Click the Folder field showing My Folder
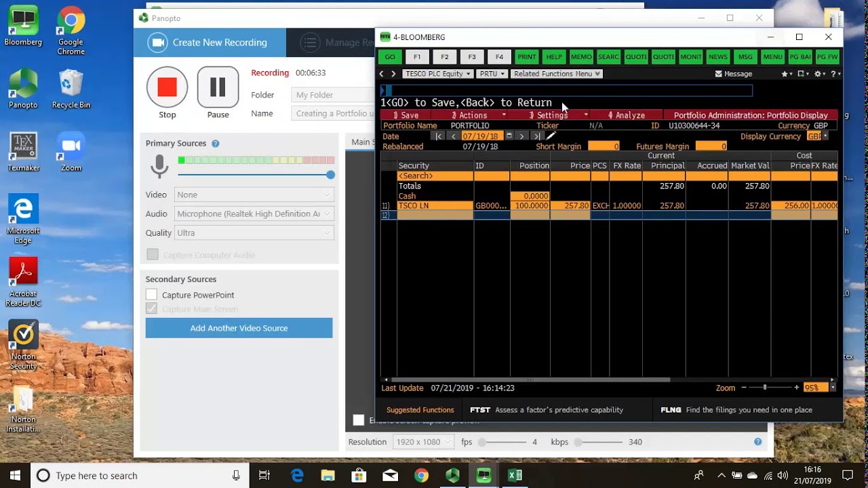 [333, 95]
